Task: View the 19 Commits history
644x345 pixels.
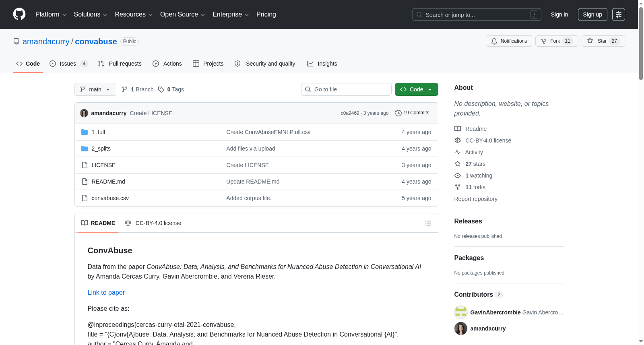Action: coord(412,113)
